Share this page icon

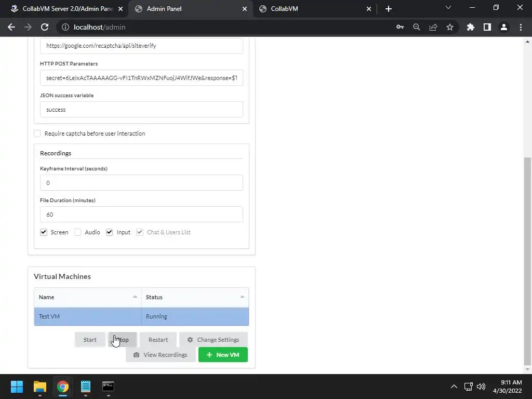[x=433, y=27]
